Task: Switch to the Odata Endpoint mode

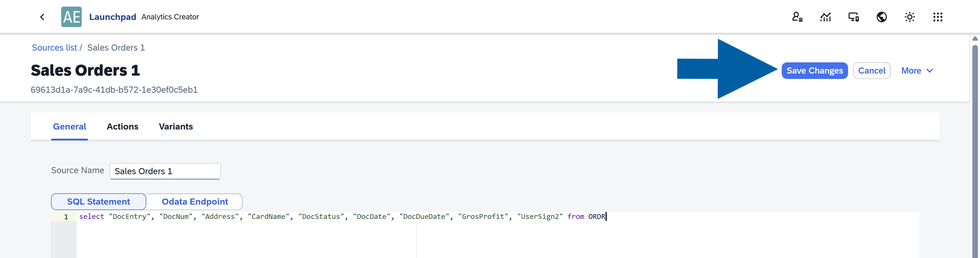Action: [x=195, y=201]
